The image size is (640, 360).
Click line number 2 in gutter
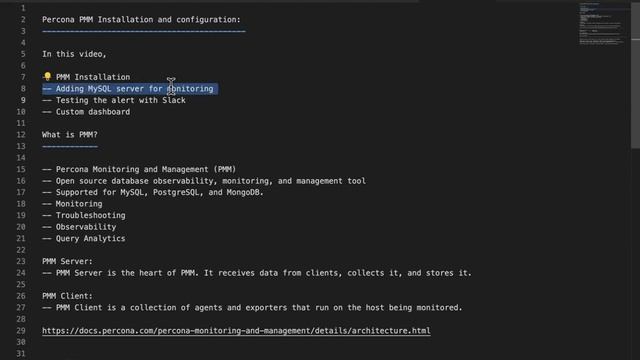23,20
